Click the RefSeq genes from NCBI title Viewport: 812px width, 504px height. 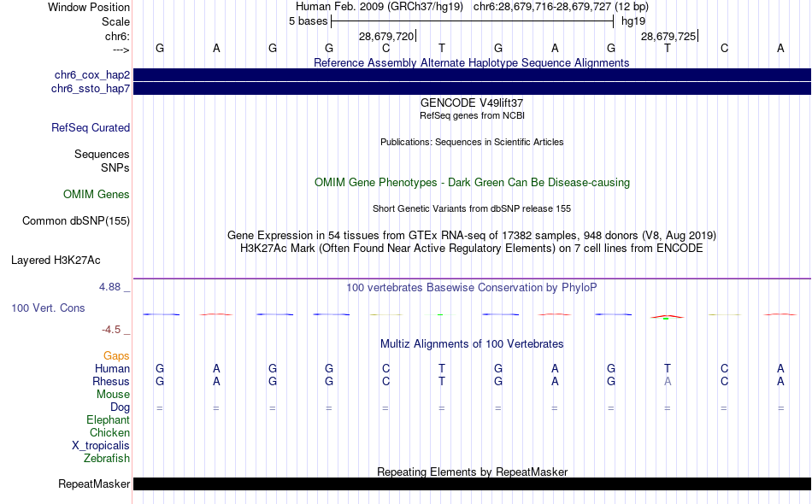(x=472, y=115)
